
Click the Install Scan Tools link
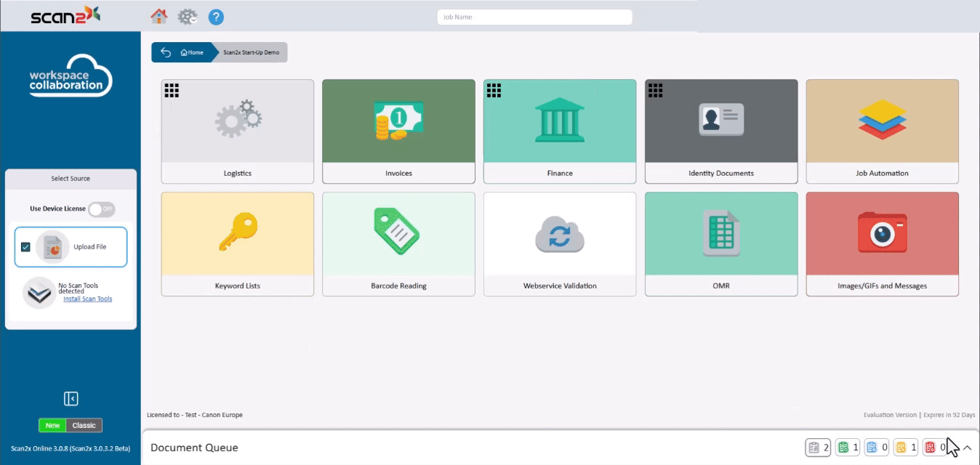pos(87,299)
